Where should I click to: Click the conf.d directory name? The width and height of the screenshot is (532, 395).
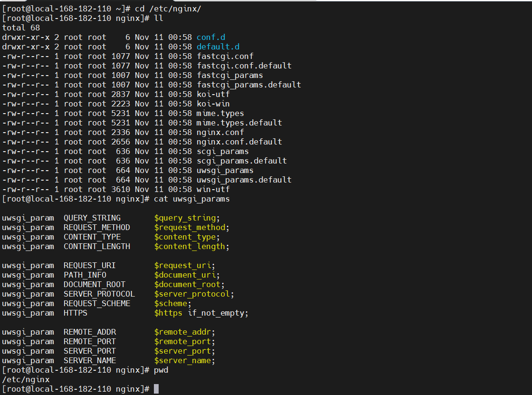click(211, 38)
